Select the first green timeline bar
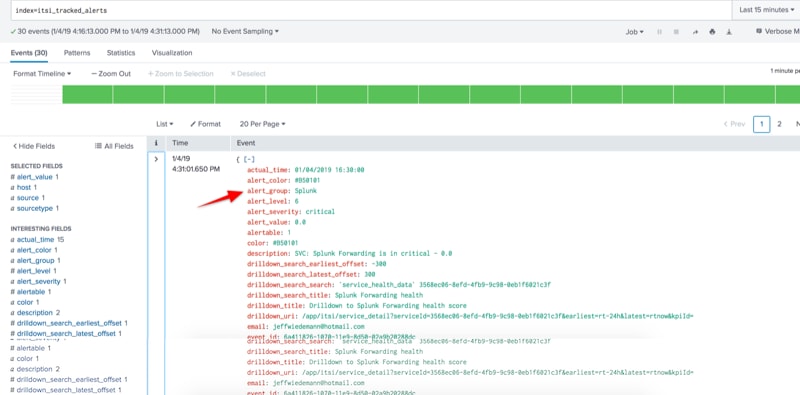 [x=87, y=94]
